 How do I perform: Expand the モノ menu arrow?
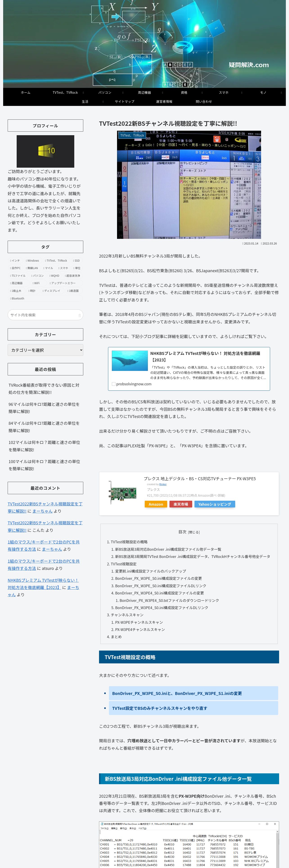(281, 93)
